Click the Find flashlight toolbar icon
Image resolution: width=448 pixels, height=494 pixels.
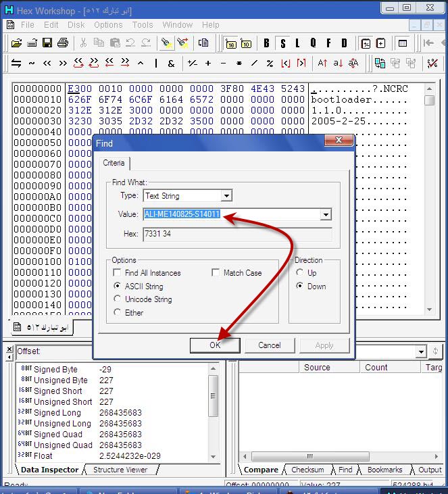[x=166, y=43]
